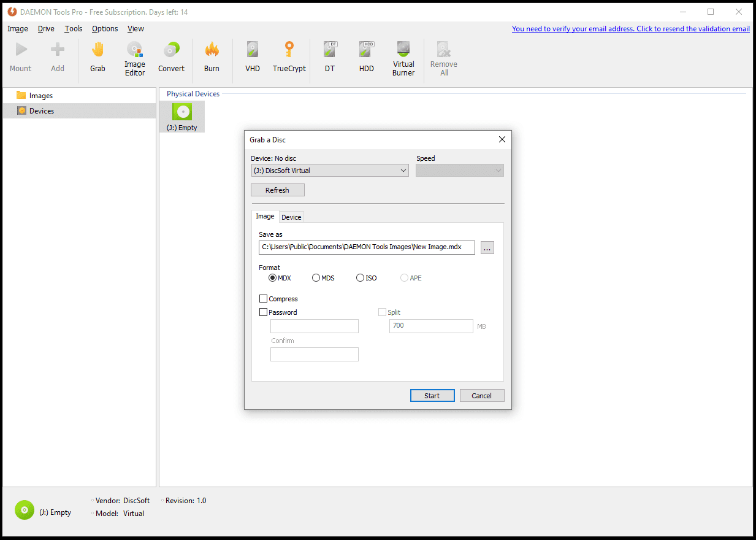Viewport: 756px width, 540px height.
Task: Select Devices in the sidebar
Action: [x=79, y=110]
